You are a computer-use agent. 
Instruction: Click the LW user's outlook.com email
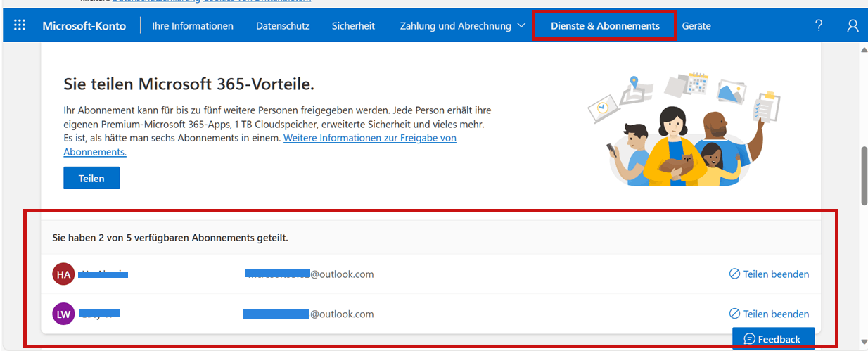308,314
